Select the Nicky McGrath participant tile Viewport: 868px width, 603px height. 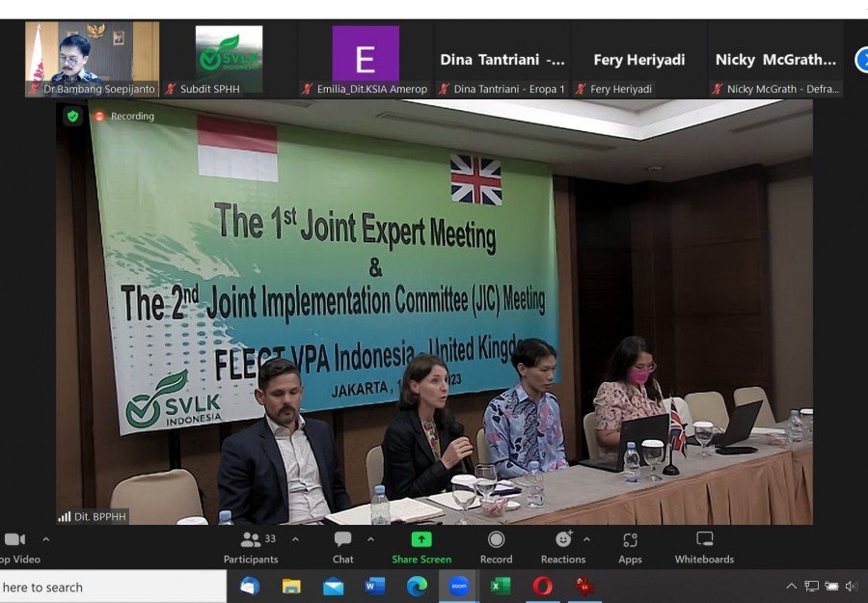[x=775, y=59]
